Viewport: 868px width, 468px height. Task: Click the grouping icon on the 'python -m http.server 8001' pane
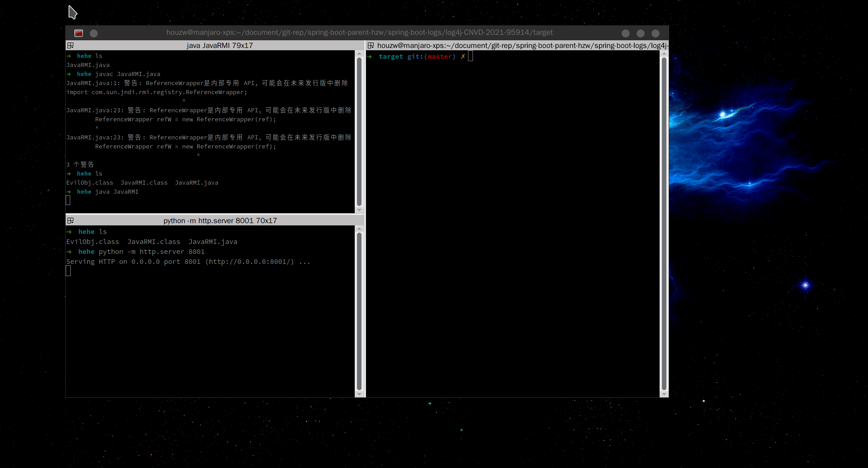(x=71, y=220)
